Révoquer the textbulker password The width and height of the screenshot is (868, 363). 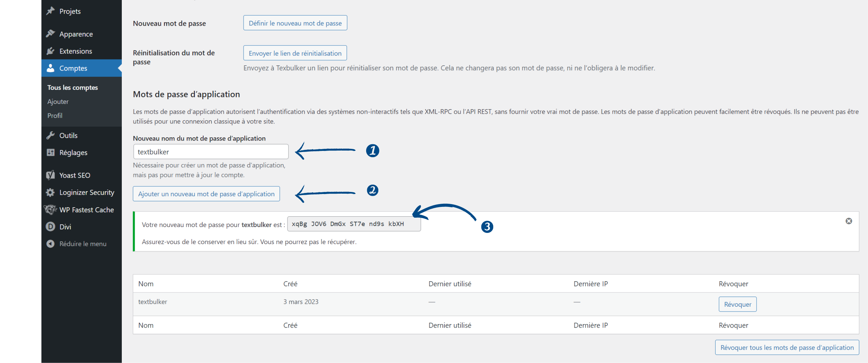click(737, 304)
